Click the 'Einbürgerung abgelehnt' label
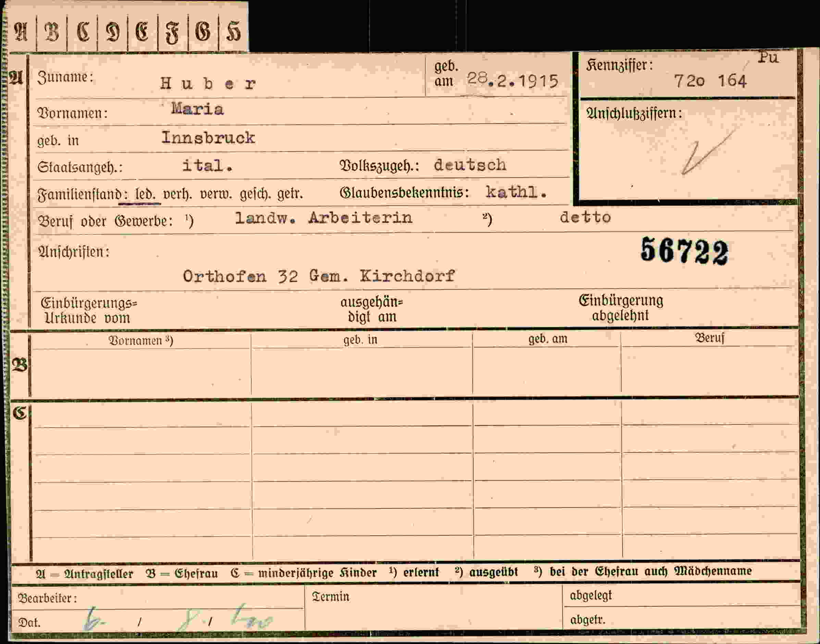This screenshot has height=644, width=820. (621, 308)
